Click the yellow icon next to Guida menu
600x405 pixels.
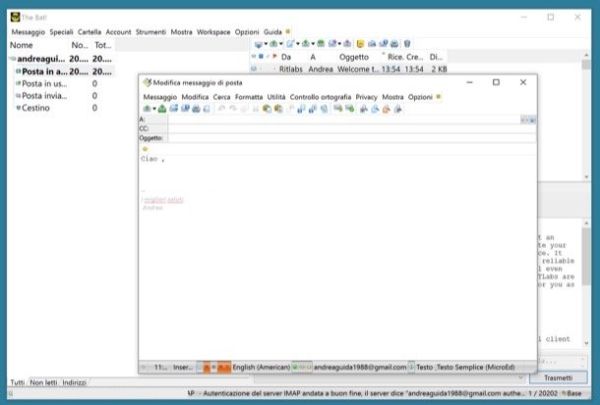tap(289, 32)
